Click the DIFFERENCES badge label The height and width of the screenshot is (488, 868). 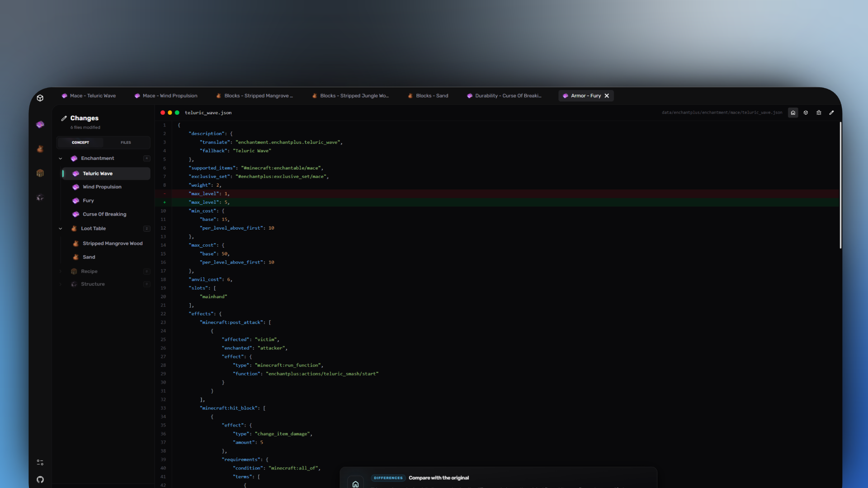click(388, 478)
